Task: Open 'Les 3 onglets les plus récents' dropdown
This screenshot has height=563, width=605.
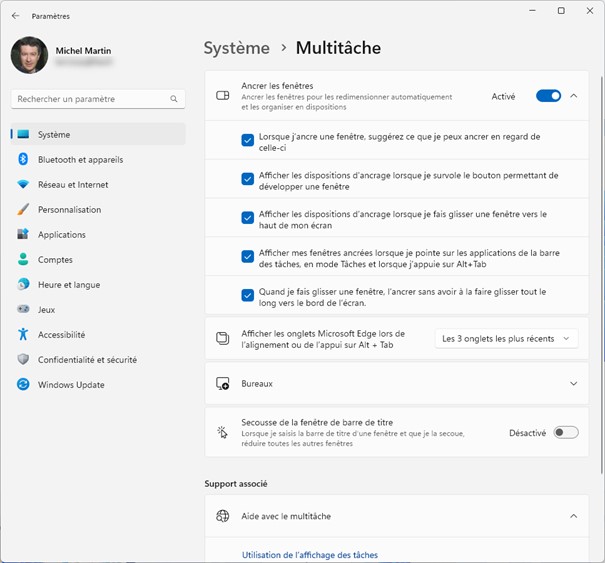Action: (x=508, y=339)
